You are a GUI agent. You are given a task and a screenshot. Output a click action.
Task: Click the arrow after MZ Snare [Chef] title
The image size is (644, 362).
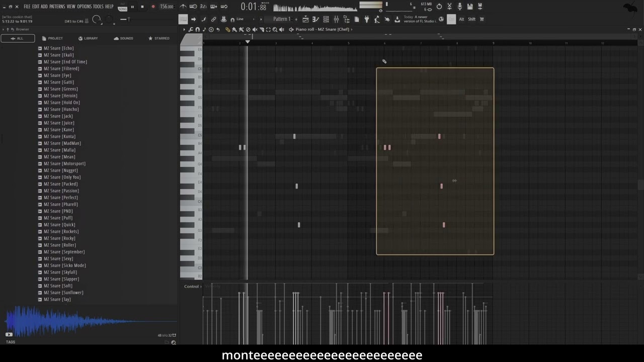[x=351, y=30]
